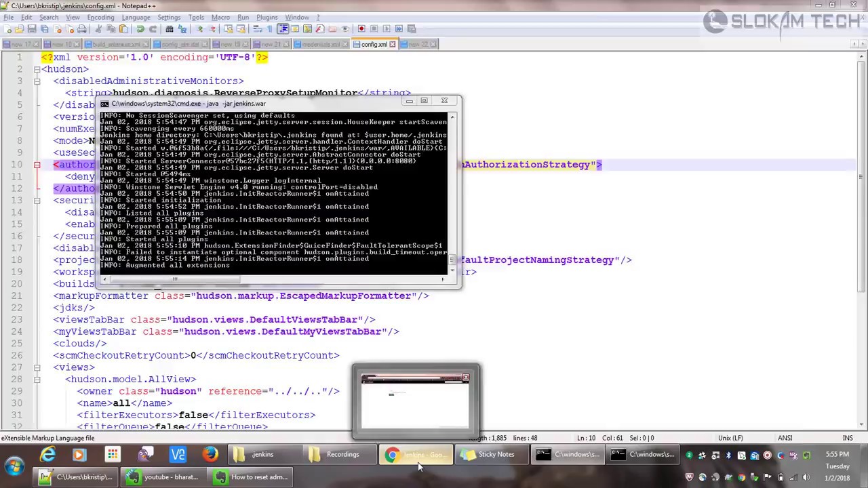Click the Paste toolbar icon
The image size is (868, 488).
click(124, 29)
